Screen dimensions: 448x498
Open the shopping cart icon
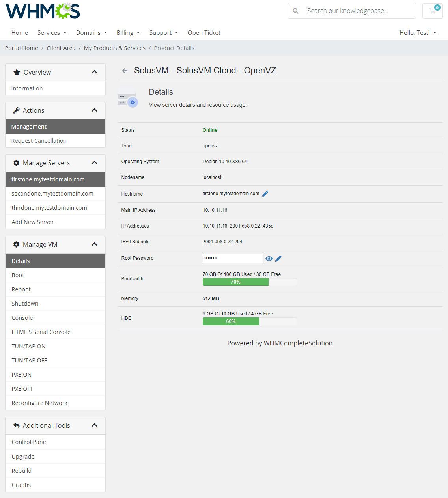[433, 11]
